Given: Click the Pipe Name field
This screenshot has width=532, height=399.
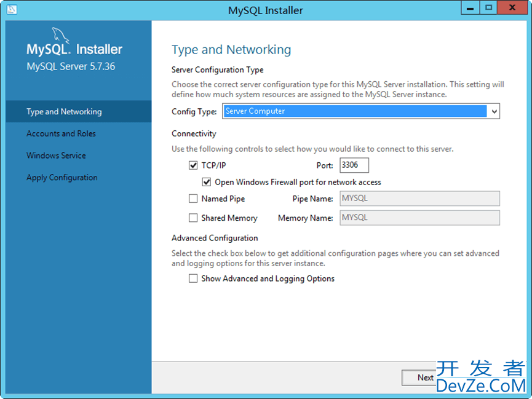Looking at the screenshot, I should (x=419, y=199).
